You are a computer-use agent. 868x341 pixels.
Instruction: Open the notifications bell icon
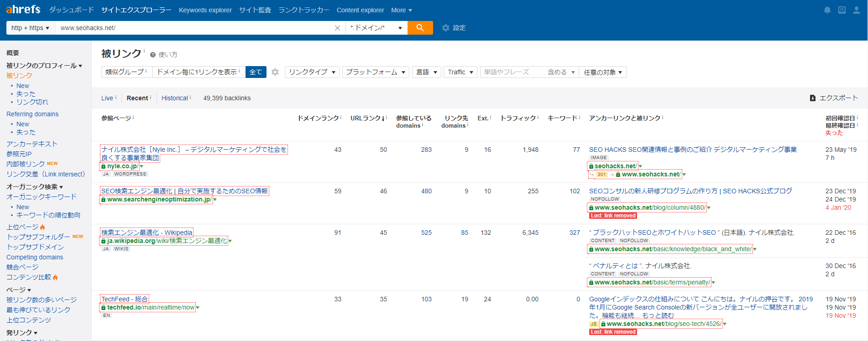pyautogui.click(x=827, y=10)
